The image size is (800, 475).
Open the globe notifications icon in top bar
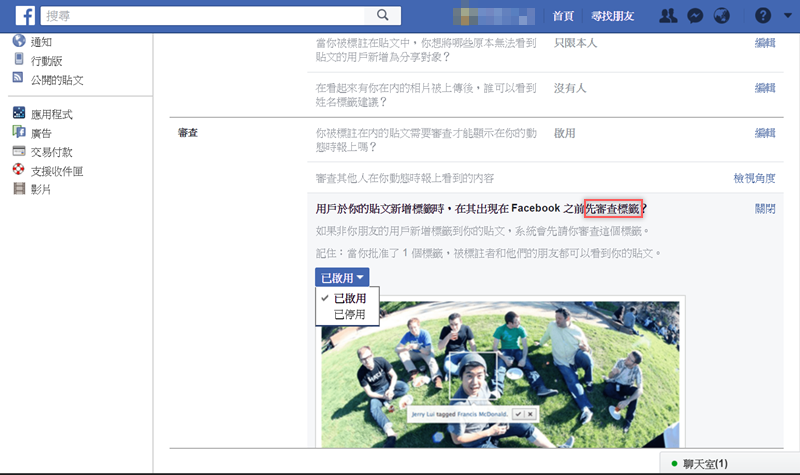(721, 16)
